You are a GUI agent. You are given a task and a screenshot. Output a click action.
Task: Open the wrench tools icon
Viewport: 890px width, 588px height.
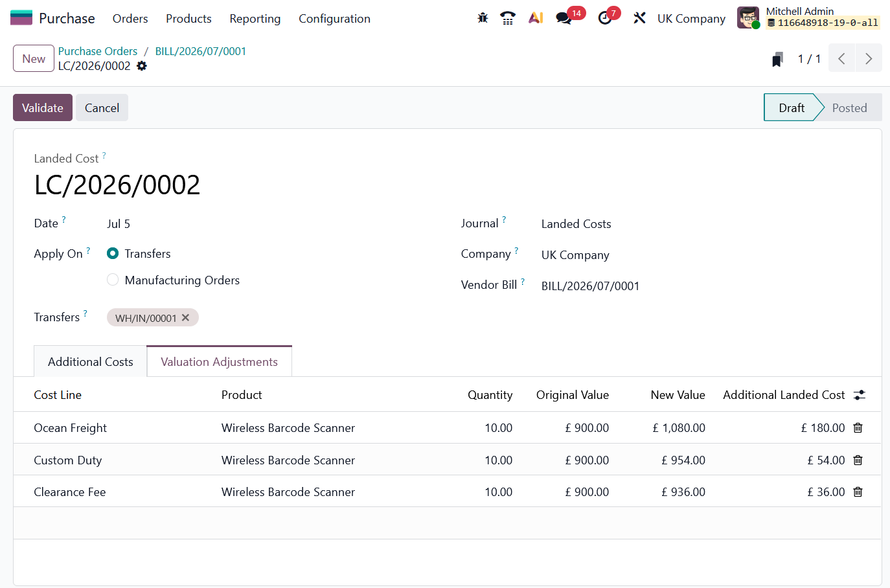pos(640,18)
